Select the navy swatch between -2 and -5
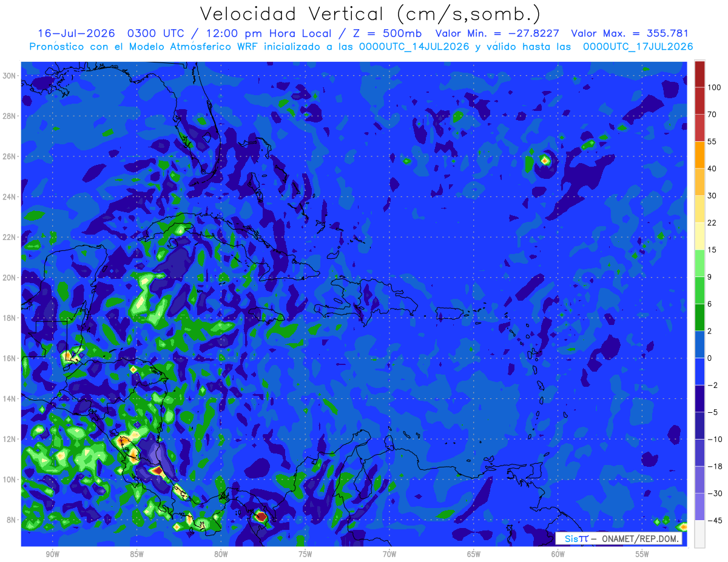The width and height of the screenshot is (728, 562). click(699, 398)
